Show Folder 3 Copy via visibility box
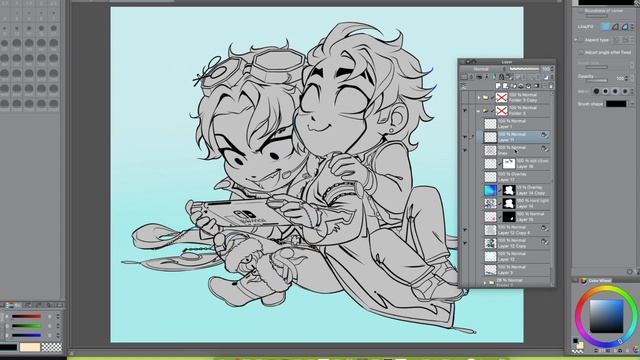 click(465, 98)
